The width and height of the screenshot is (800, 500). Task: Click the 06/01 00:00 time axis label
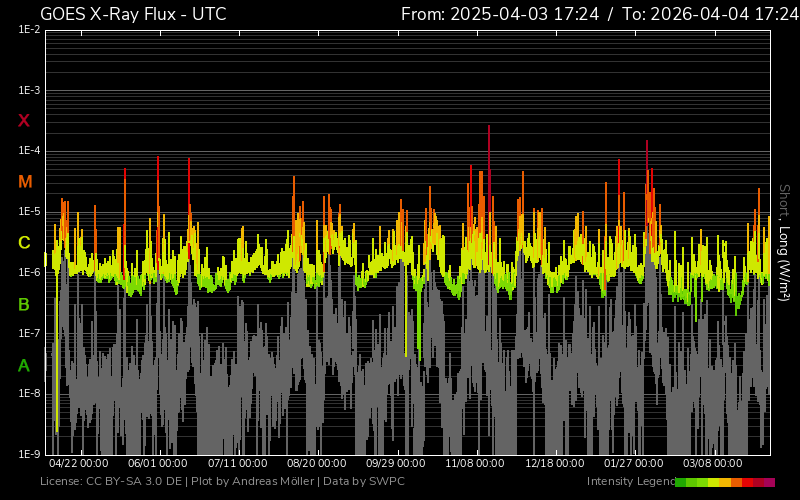point(158,464)
